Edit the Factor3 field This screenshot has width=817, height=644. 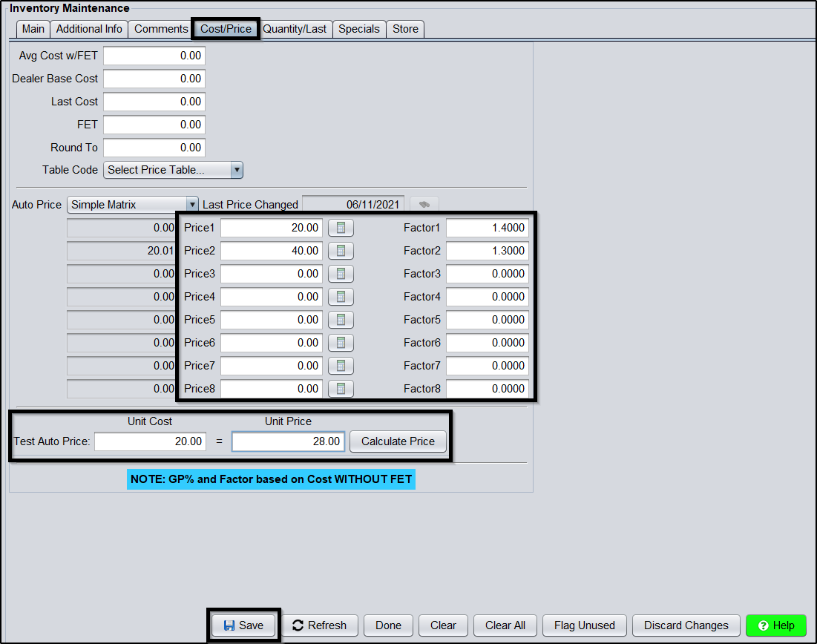(488, 274)
